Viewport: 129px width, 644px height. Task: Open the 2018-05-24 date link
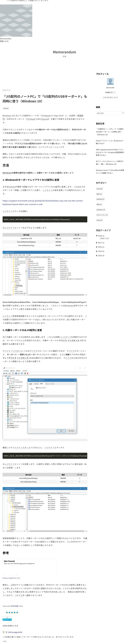(x=7, y=90)
